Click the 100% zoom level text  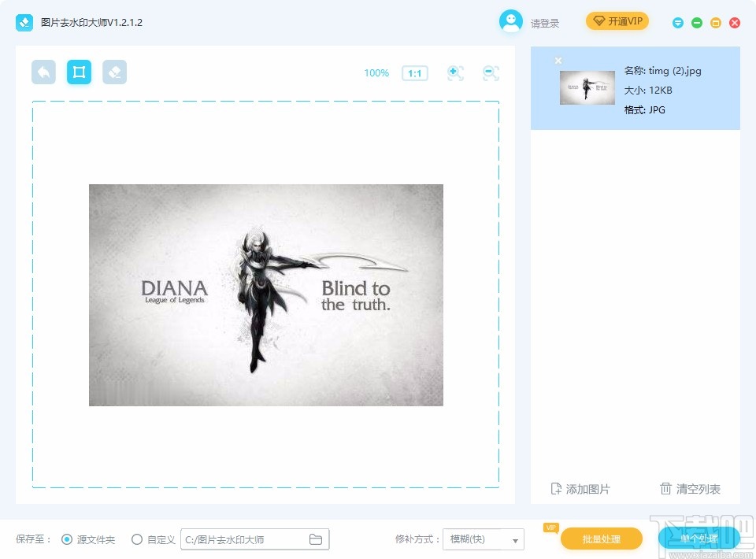click(376, 73)
